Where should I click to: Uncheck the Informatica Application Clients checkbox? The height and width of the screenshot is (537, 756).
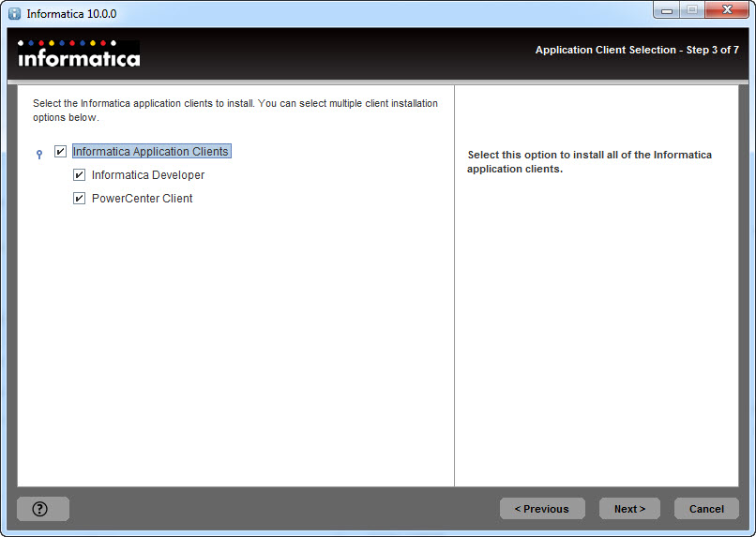click(60, 151)
